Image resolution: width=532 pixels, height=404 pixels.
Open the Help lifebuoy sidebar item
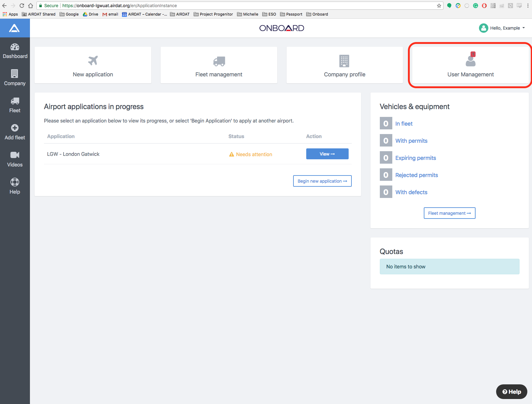[15, 186]
